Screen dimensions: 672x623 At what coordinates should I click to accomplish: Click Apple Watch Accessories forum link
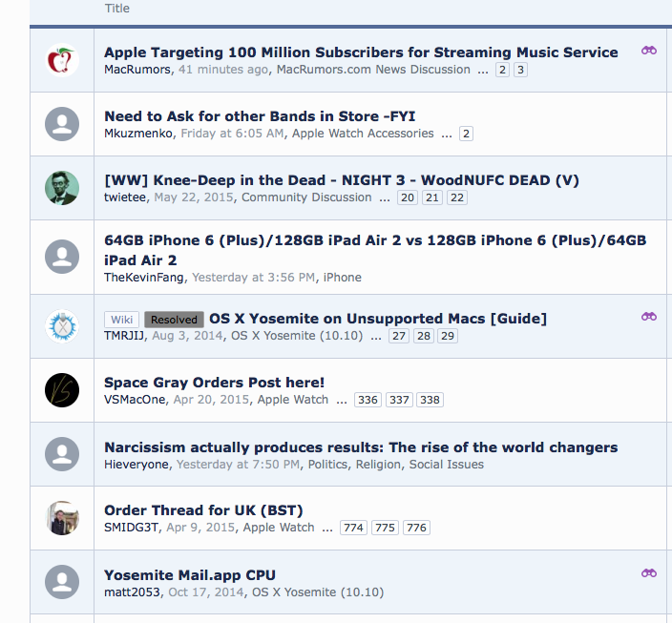pos(363,134)
